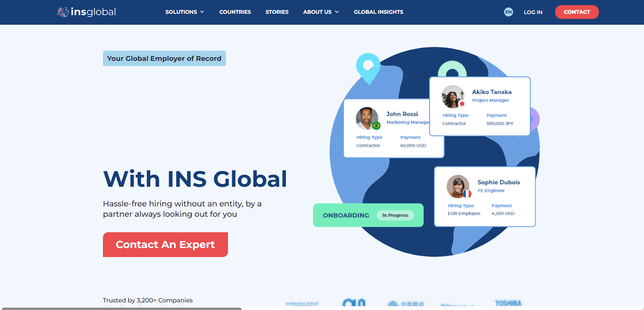Click the With INS Global heading
Screen dimensions: 644x310
click(195, 179)
